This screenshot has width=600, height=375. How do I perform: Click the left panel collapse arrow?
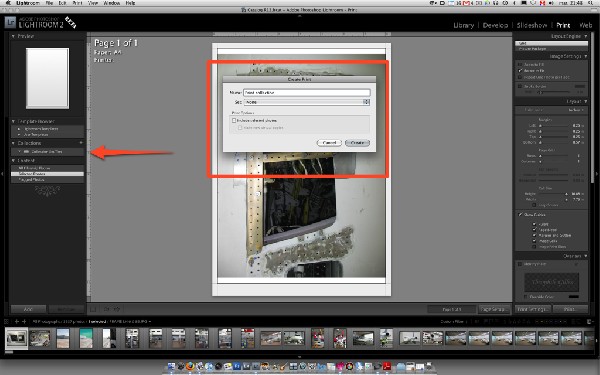(3, 174)
